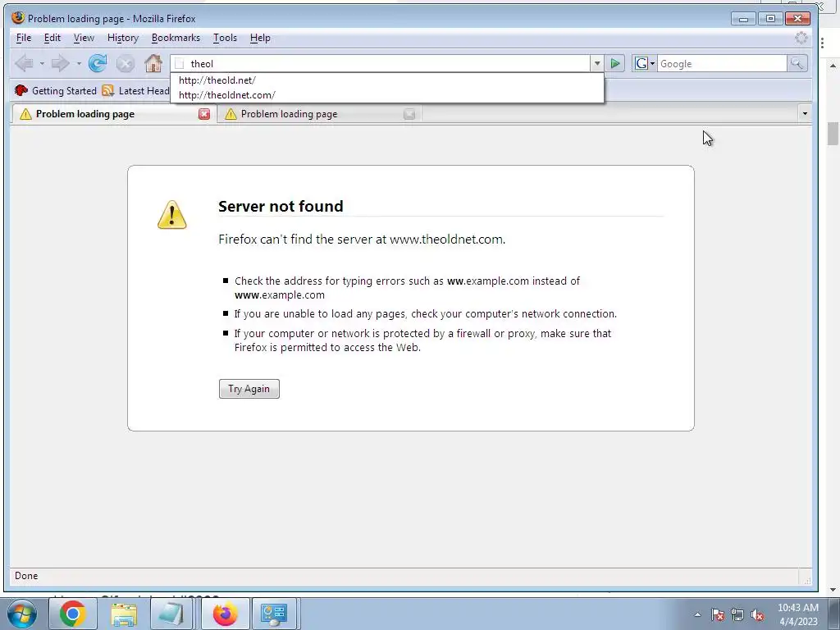Screen dimensions: 840x630
Task: Click the taskbar clock showing 10:43 AM
Action: coord(797,608)
